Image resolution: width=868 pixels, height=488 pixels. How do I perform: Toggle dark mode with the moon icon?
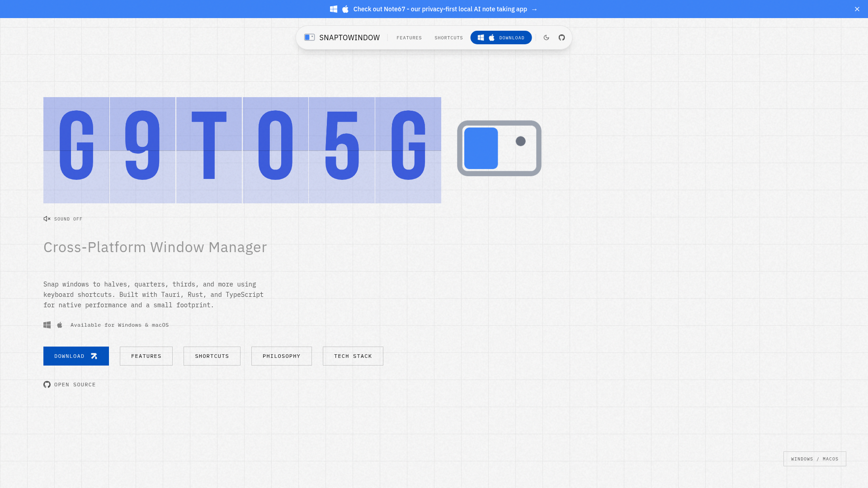(x=546, y=38)
